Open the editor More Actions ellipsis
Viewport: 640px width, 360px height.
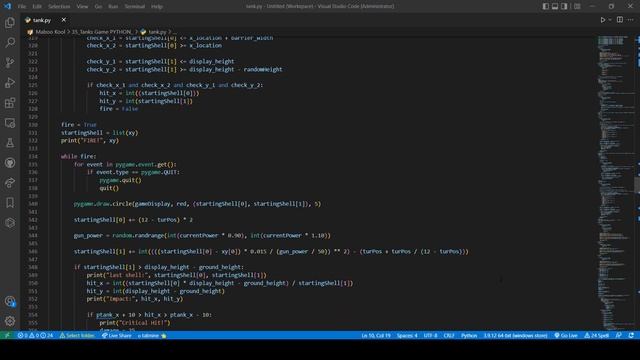[x=631, y=20]
